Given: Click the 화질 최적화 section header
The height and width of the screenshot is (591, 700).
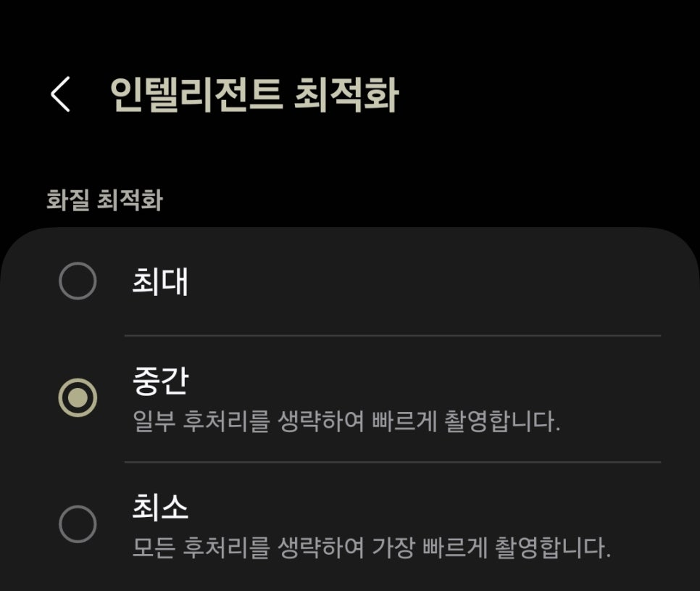Looking at the screenshot, I should tap(104, 200).
